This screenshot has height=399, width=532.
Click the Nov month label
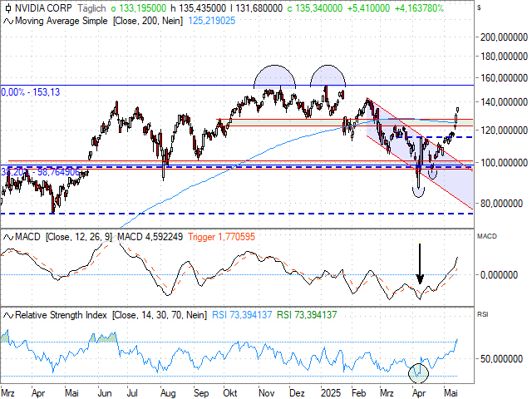click(x=266, y=393)
